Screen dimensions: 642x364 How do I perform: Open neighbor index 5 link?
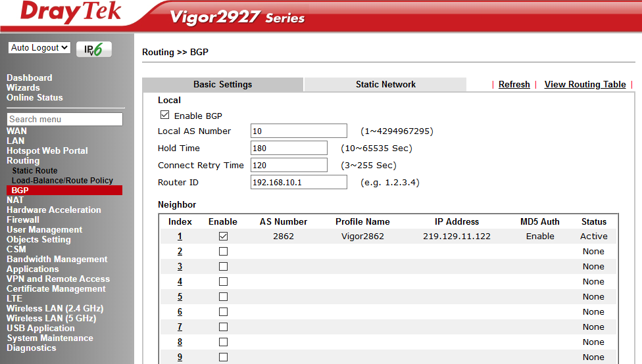click(180, 297)
